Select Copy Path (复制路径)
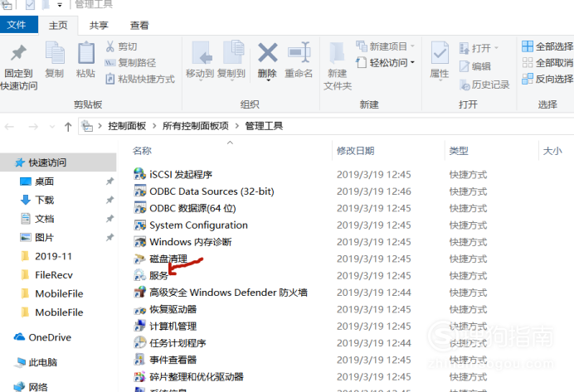Viewport: 574px width, 392px height. 131,62
